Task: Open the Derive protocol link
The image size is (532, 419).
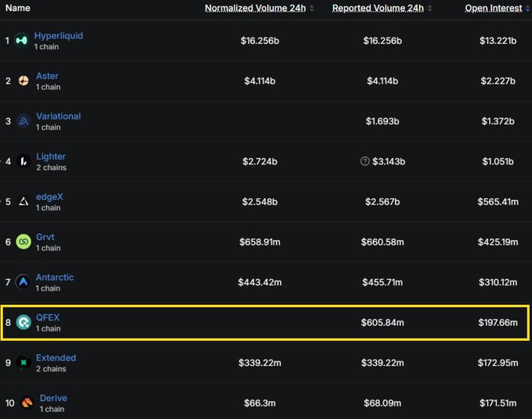Action: (x=53, y=398)
